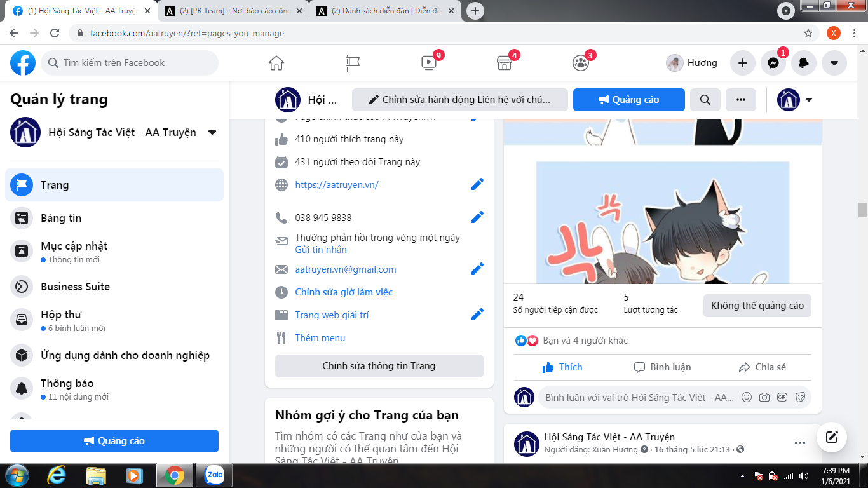This screenshot has height=488, width=868.
Task: Reload the page
Action: point(55,33)
